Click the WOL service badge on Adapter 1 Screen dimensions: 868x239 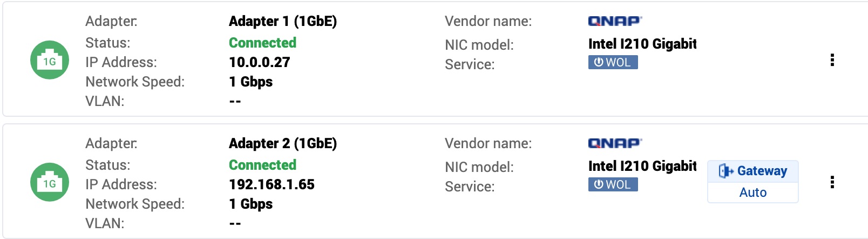[x=613, y=62]
